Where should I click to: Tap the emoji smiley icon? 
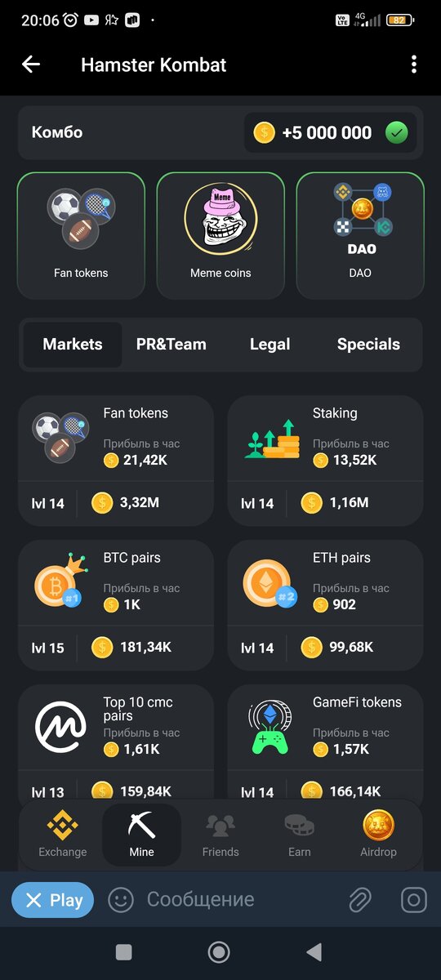click(121, 900)
